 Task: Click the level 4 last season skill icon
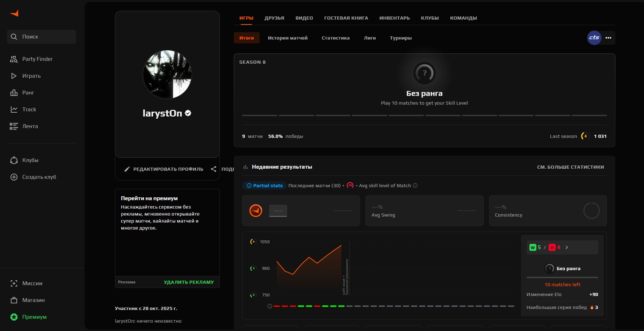585,136
